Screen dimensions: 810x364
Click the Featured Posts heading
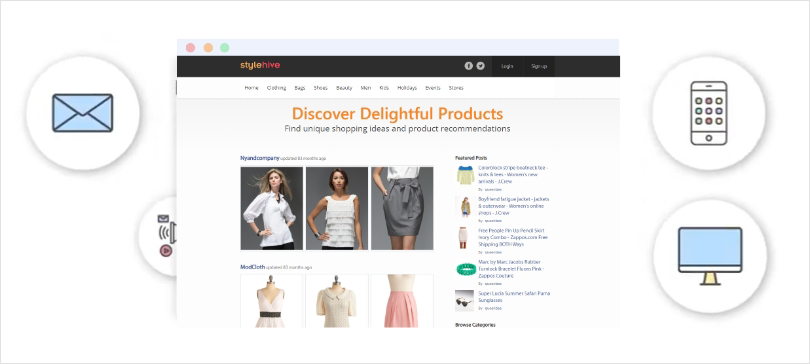[471, 157]
